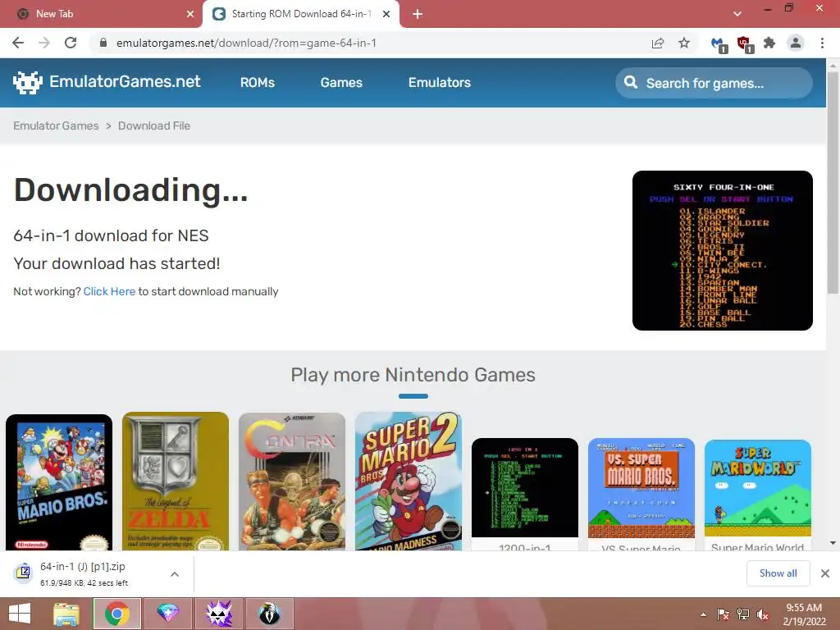Click the search magnifier icon
Image resolution: width=840 pixels, height=630 pixels.
tap(631, 83)
